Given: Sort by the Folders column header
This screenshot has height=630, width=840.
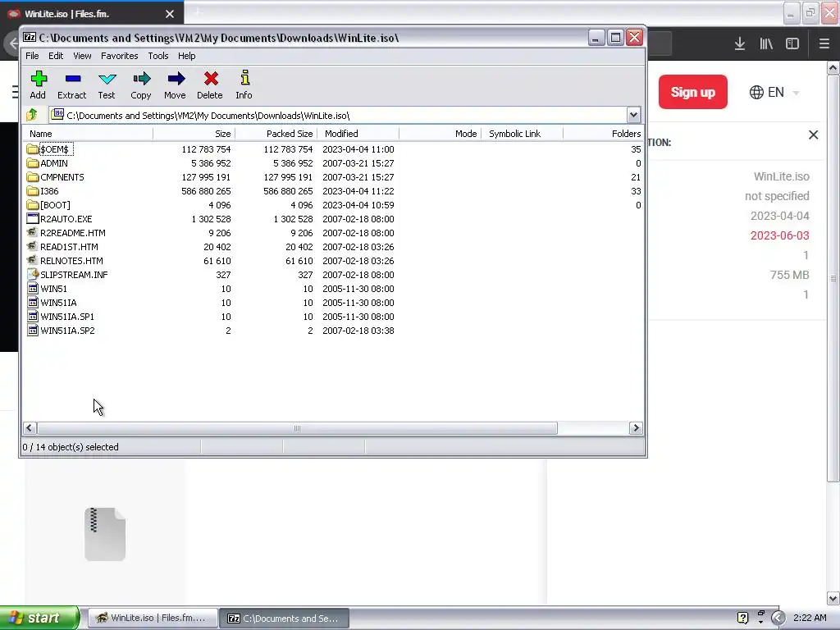Looking at the screenshot, I should coord(604,134).
